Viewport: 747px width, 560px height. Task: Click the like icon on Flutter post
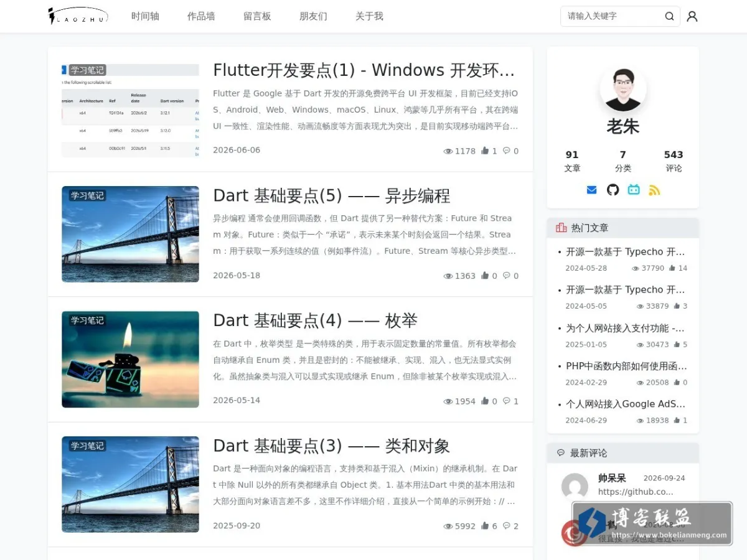coord(485,151)
